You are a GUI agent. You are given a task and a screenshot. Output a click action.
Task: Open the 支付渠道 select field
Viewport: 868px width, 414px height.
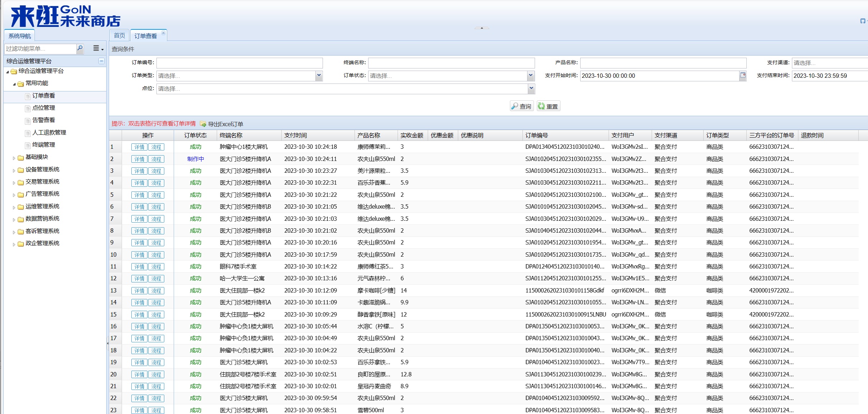830,63
